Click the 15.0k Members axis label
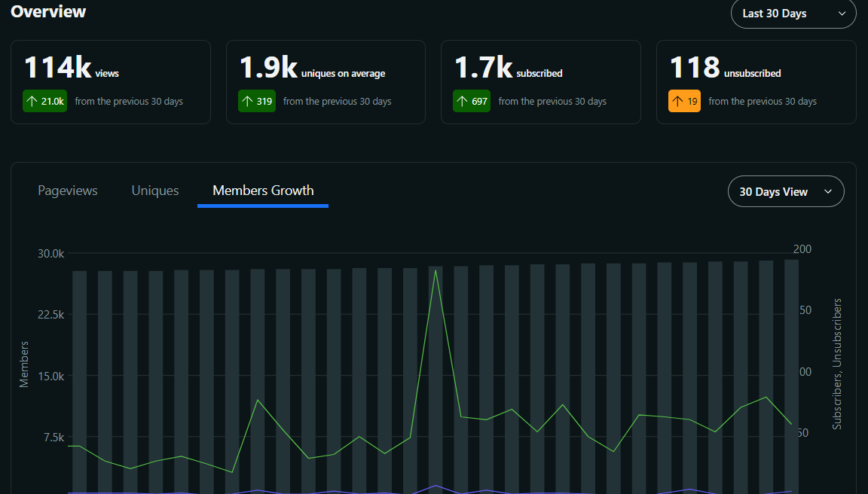This screenshot has height=494, width=868. tap(51, 377)
